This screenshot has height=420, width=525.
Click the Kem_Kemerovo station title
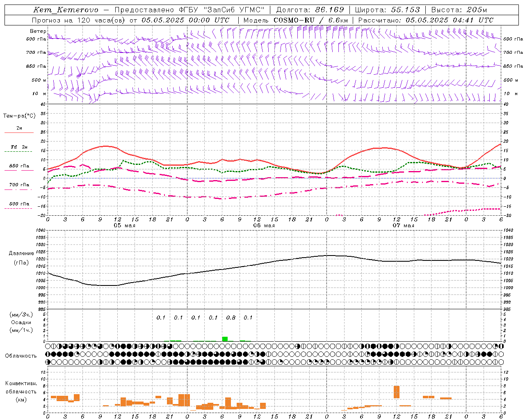coord(66,10)
